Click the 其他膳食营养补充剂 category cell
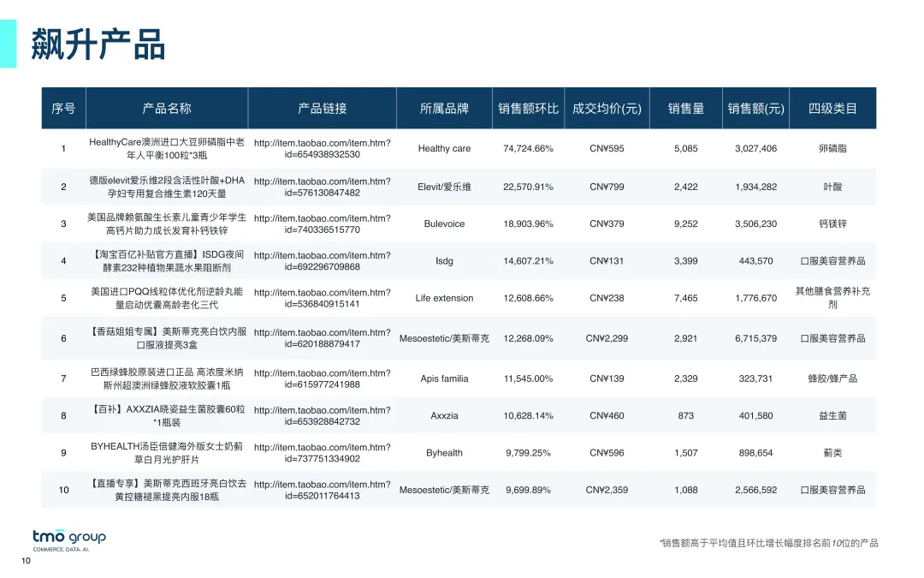 832,298
